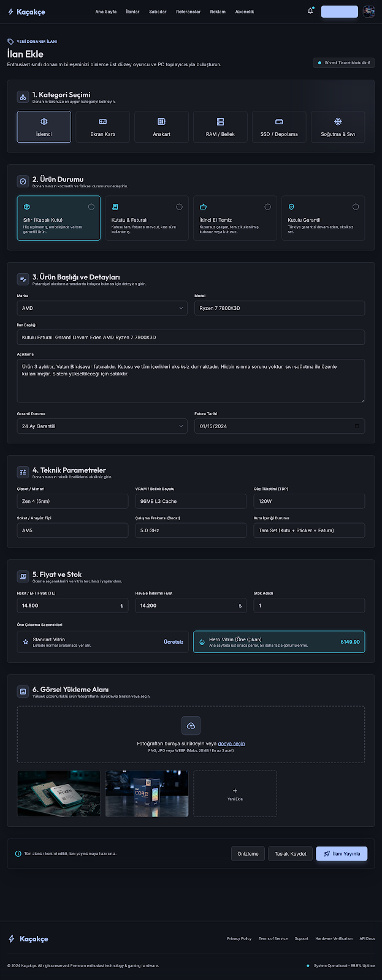Click the Kaçakçe logo in the footer
The width and height of the screenshot is (382, 980).
(x=28, y=939)
